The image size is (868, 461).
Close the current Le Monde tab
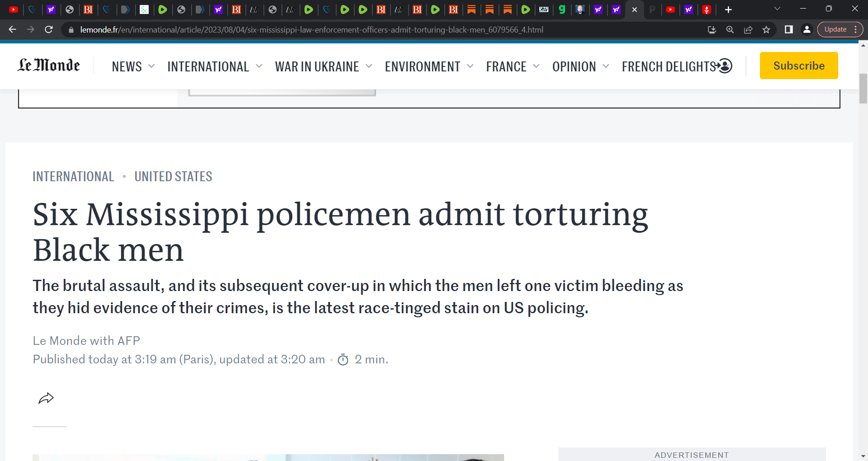[x=635, y=9]
